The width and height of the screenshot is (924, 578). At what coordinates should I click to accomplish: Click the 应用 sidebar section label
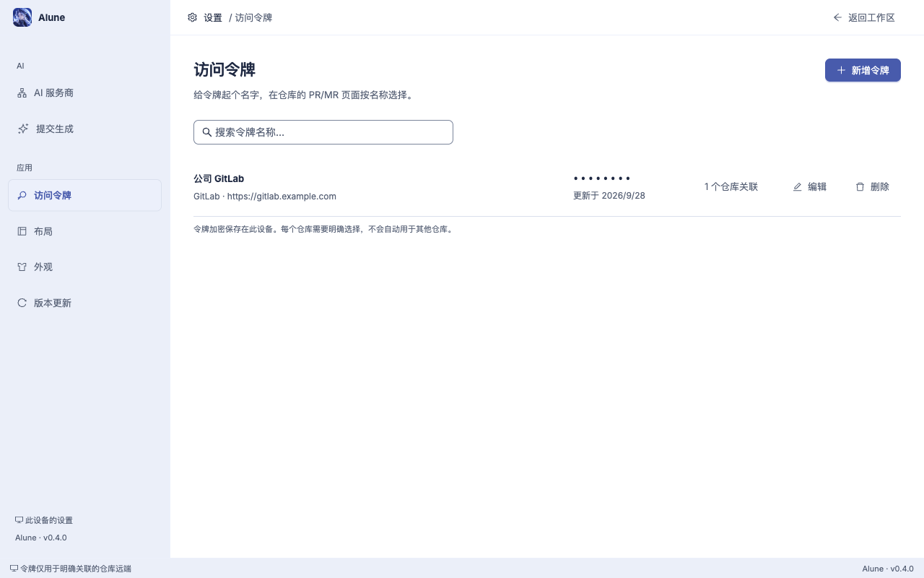pyautogui.click(x=25, y=168)
